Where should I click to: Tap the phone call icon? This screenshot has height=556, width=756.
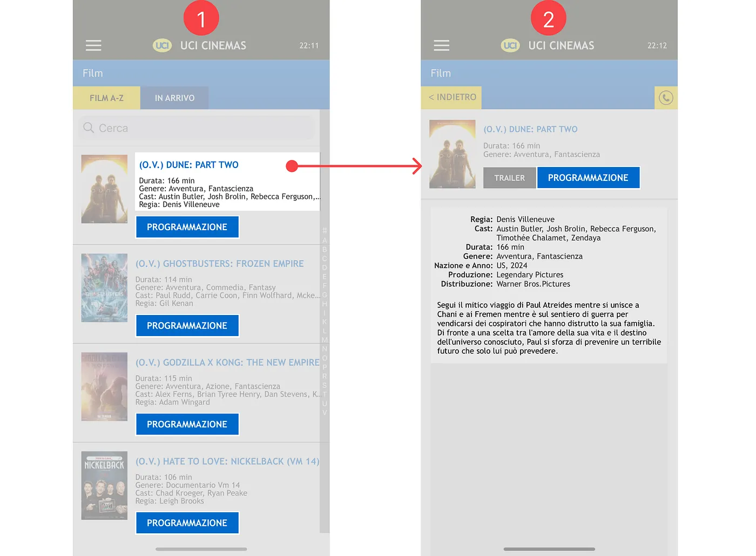666,98
